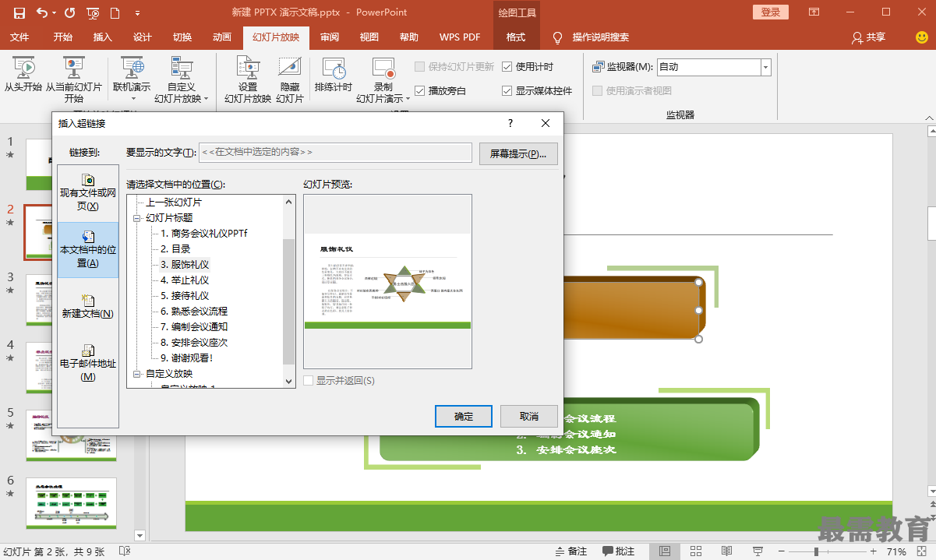Click the 联机演示 icon
This screenshot has height=560, width=936.
tap(132, 68)
